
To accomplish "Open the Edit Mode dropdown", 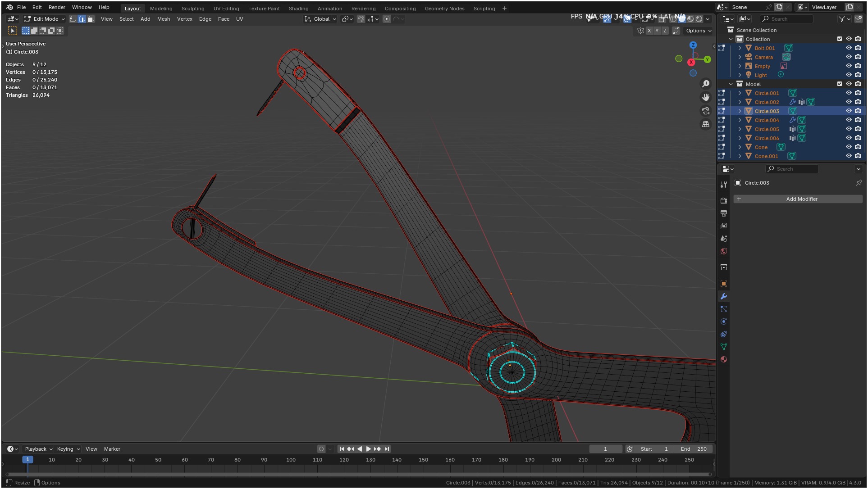I will pyautogui.click(x=45, y=19).
